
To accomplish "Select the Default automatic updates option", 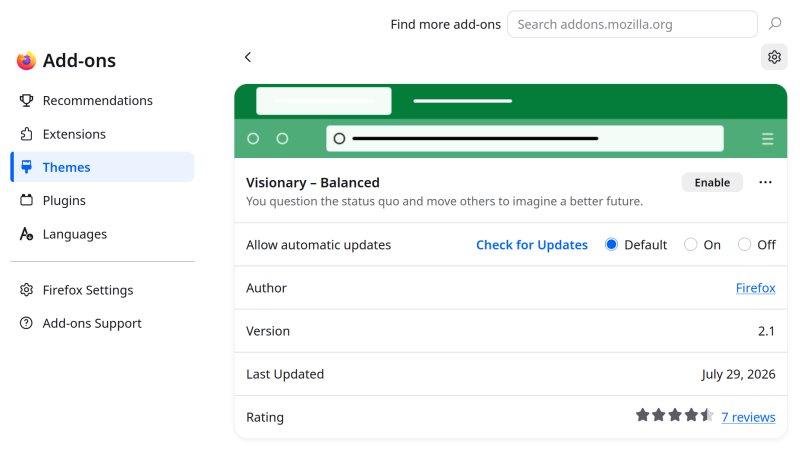I will tap(611, 245).
